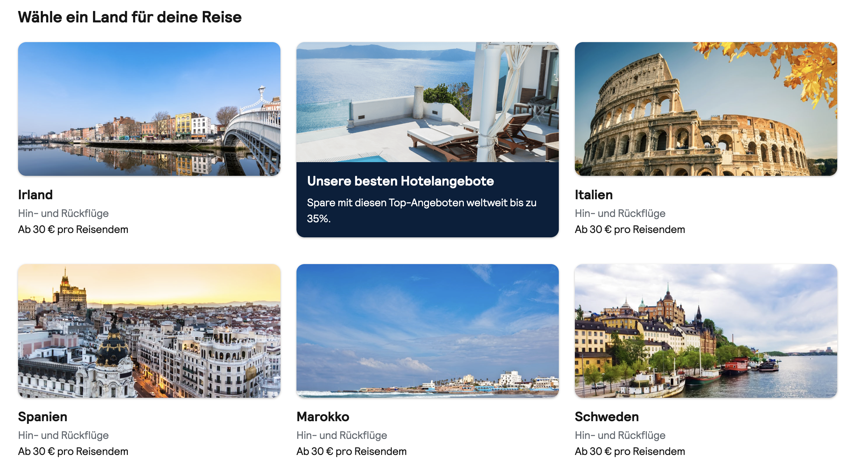Click Schweden's Ab 30 € price line
This screenshot has height=474, width=868.
pyautogui.click(x=630, y=452)
